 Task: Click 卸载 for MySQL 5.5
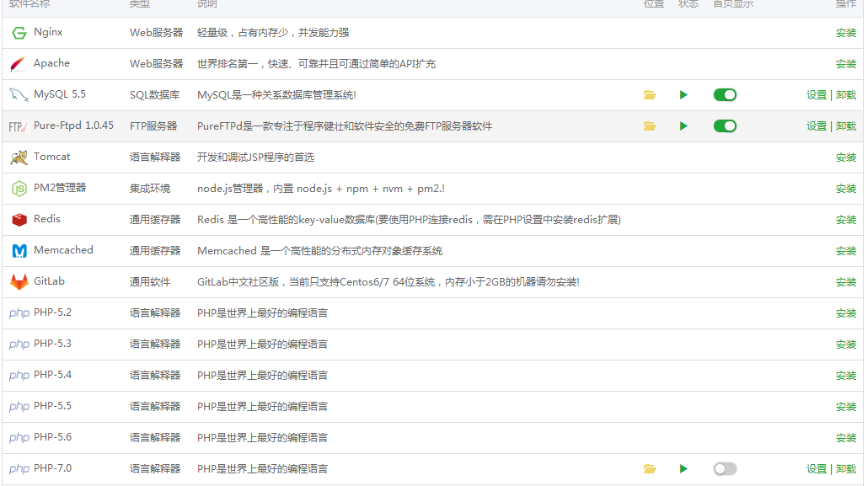(x=846, y=95)
